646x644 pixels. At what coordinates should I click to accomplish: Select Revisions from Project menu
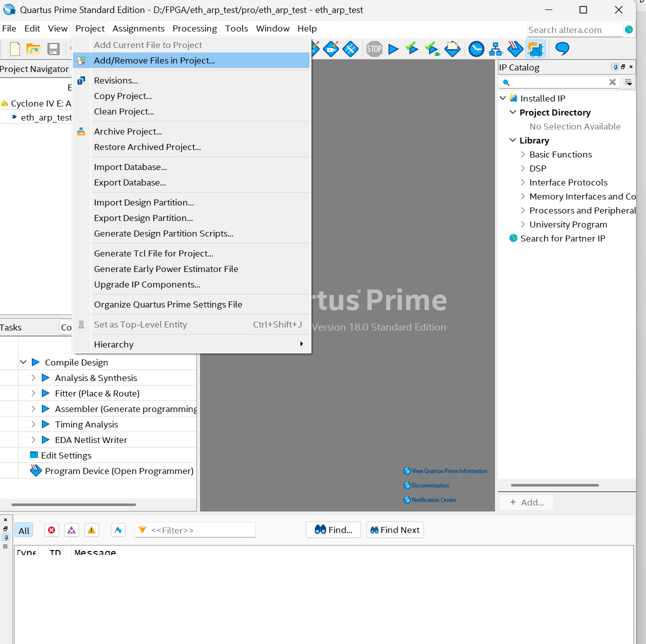(x=191, y=80)
